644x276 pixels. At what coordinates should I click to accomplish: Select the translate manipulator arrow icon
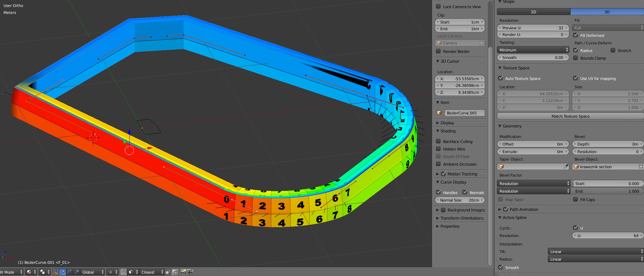click(62, 272)
